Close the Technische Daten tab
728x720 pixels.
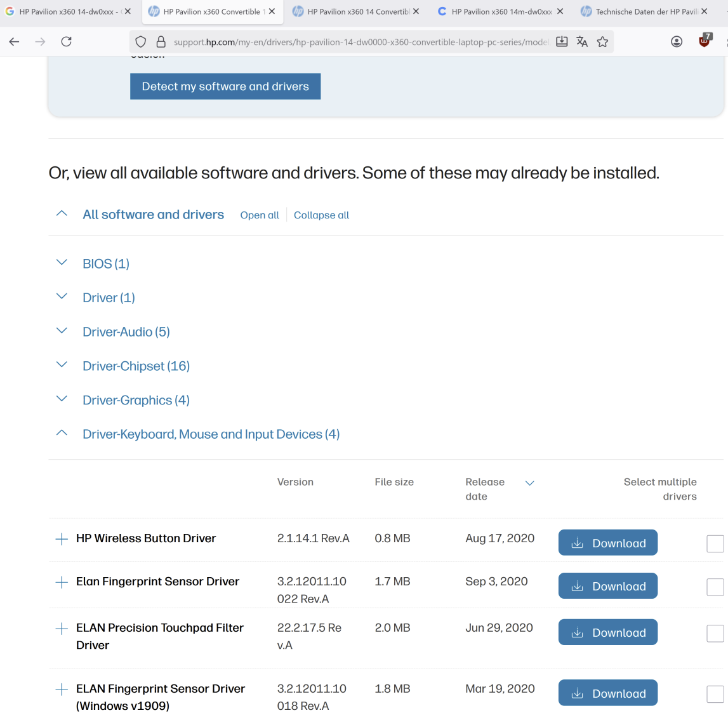point(705,11)
